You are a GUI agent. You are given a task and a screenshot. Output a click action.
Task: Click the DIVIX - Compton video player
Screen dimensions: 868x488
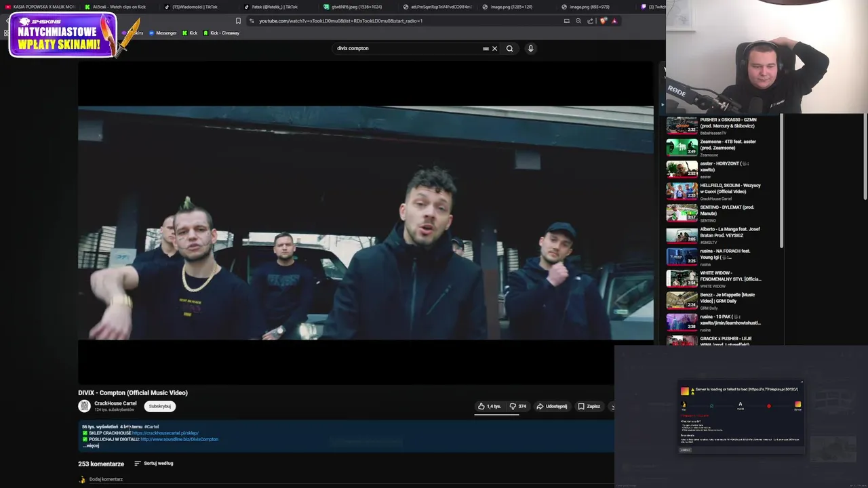click(x=366, y=222)
